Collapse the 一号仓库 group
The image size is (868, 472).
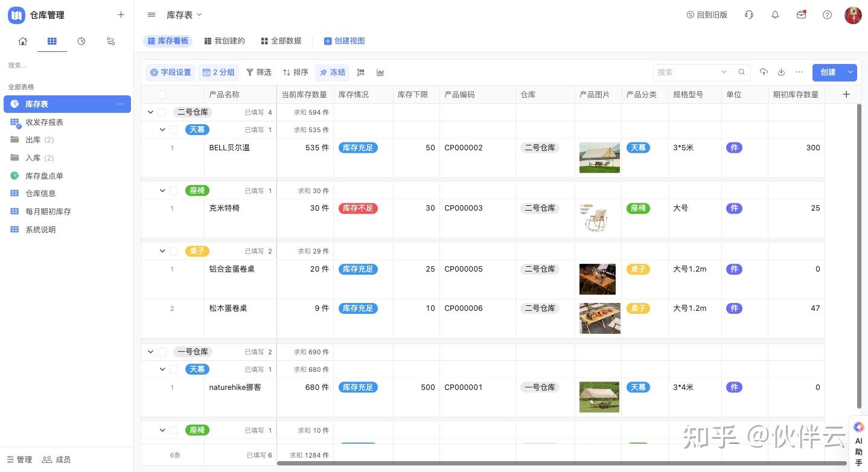point(150,352)
